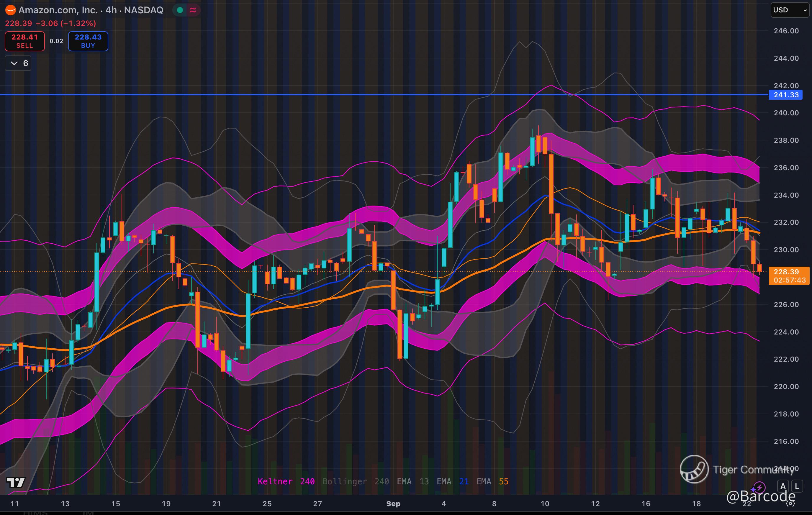812x515 pixels.
Task: Select the blue 241.33 price line label
Action: [x=786, y=95]
